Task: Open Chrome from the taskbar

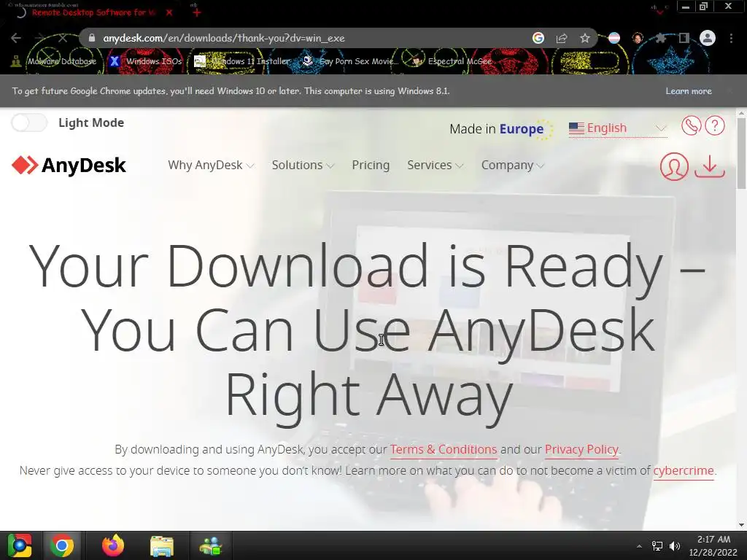Action: (62, 545)
